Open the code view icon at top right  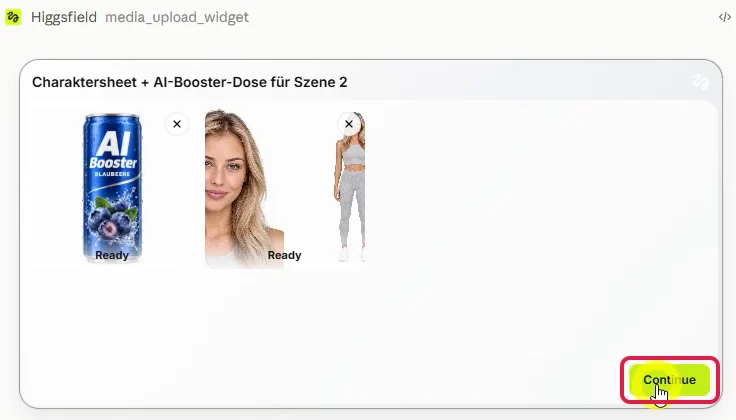(725, 17)
